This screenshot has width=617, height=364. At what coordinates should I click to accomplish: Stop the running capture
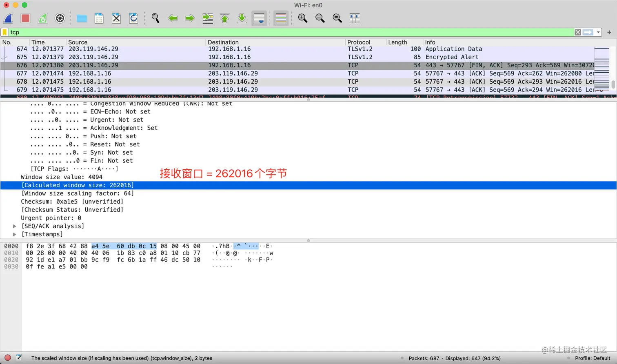coord(26,18)
